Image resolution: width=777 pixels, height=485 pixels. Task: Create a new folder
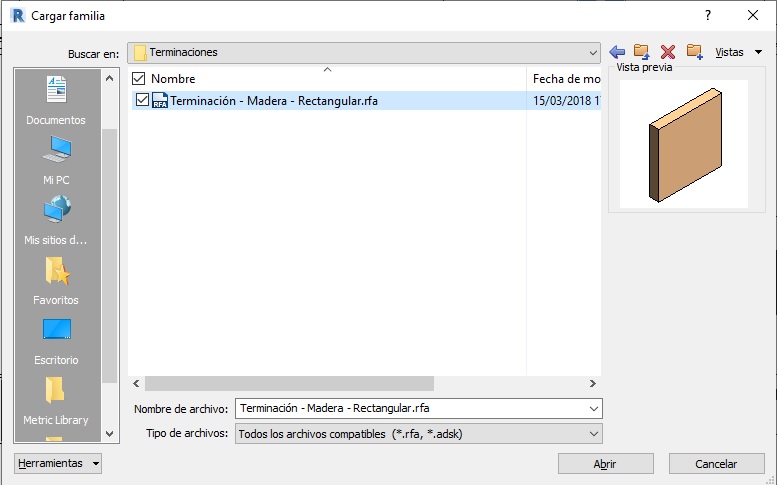tap(694, 52)
